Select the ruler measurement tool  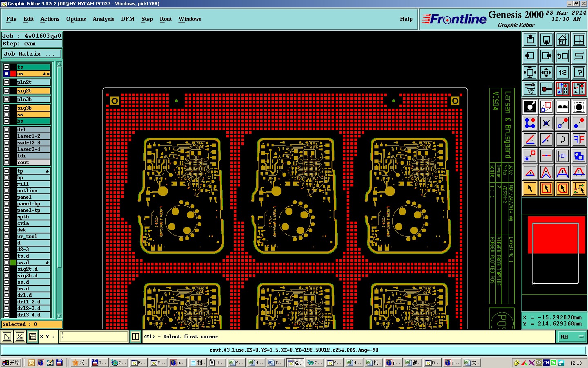click(562, 107)
